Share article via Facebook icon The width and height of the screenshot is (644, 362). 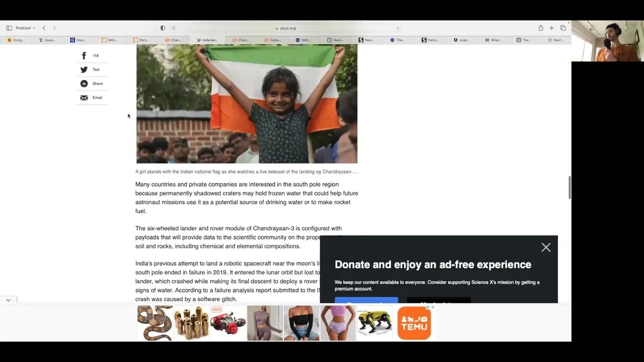click(x=84, y=56)
